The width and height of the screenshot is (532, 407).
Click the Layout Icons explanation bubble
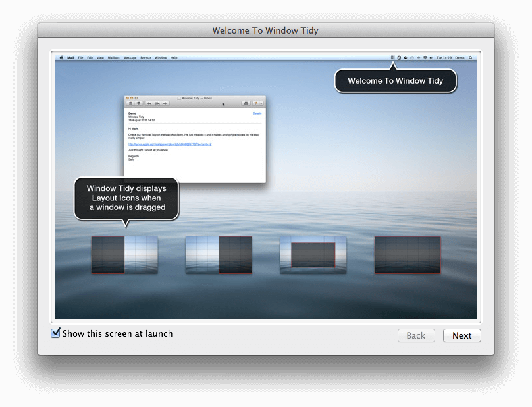(x=126, y=198)
